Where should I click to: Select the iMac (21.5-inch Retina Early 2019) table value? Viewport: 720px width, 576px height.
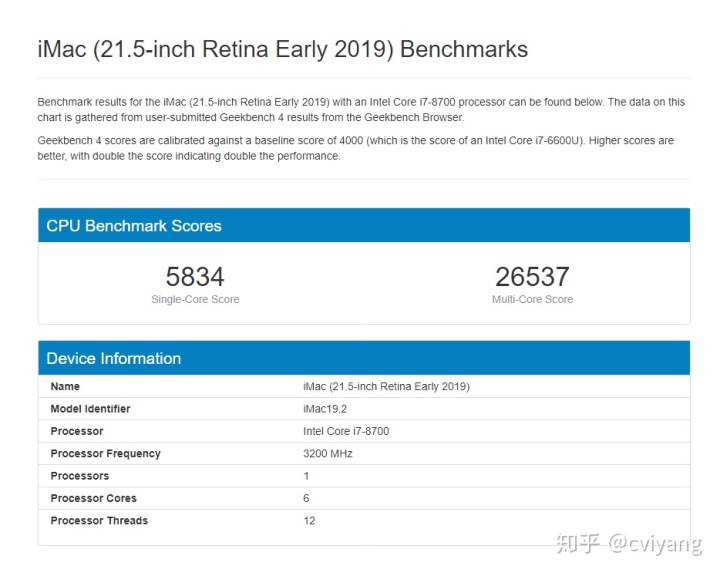click(x=386, y=386)
